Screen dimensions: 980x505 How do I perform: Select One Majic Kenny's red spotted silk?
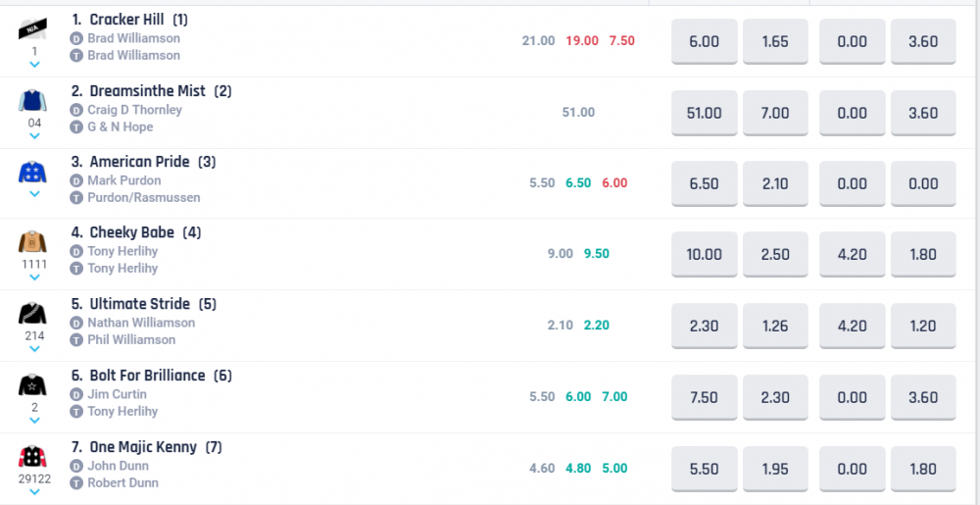pos(34,456)
